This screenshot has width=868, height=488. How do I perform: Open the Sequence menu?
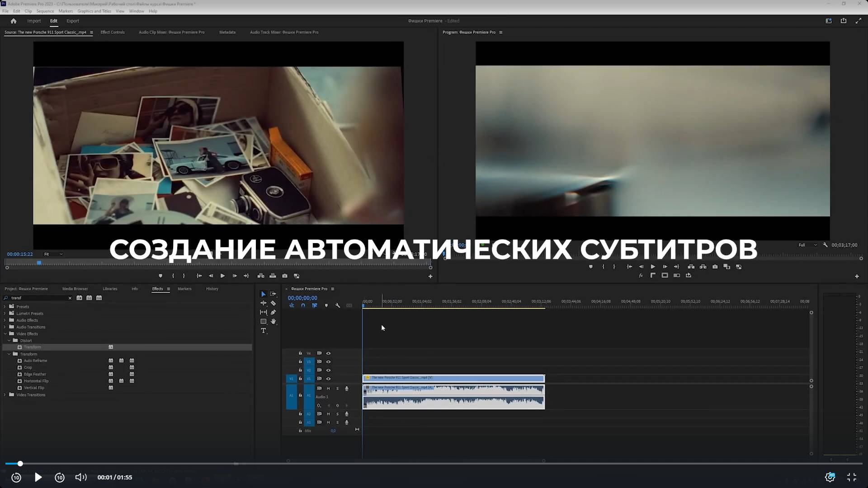[45, 11]
